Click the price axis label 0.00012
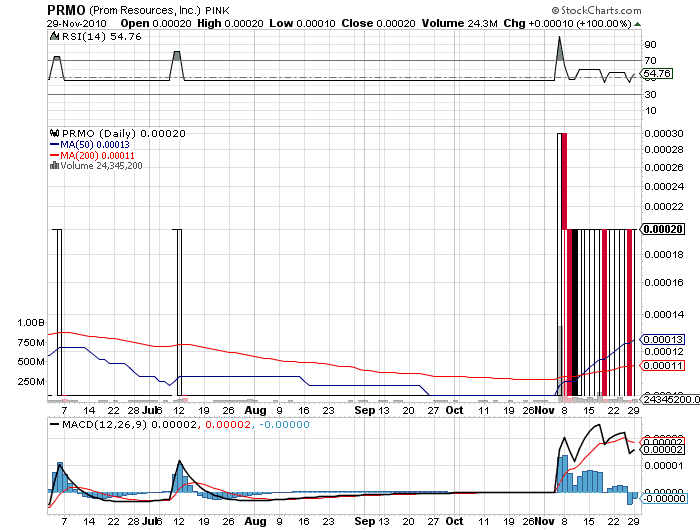Image resolution: width=700 pixels, height=530 pixels. [x=664, y=351]
